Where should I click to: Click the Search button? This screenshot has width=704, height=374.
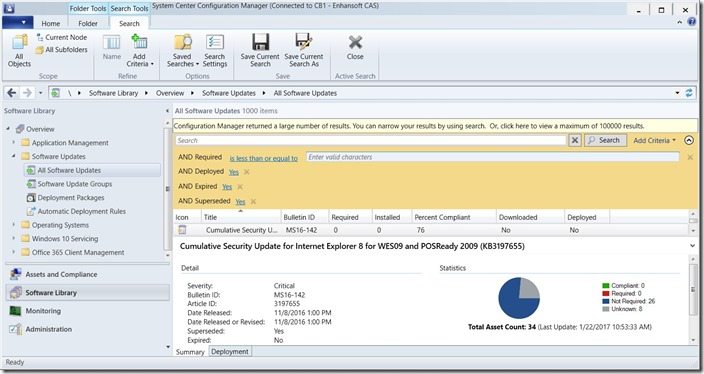605,141
